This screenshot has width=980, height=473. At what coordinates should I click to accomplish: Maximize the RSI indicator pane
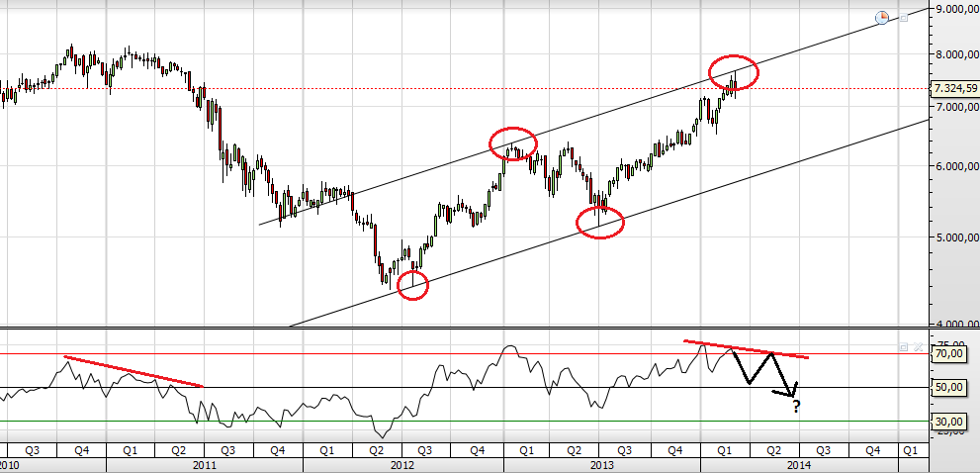904,346
